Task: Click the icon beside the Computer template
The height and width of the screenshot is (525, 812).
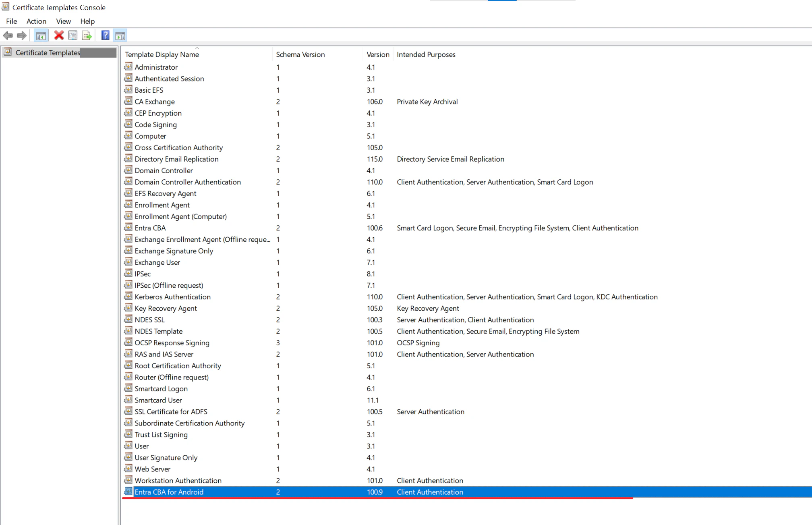Action: pyautogui.click(x=128, y=135)
